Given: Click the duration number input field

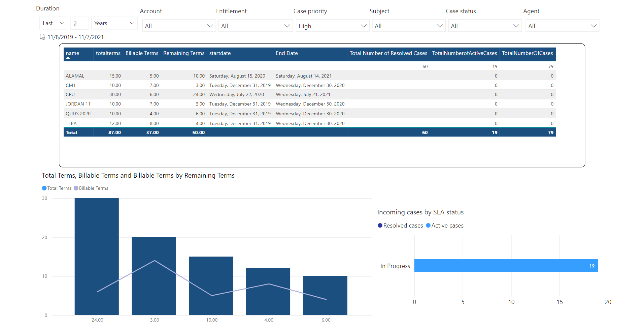Looking at the screenshot, I should tap(79, 23).
